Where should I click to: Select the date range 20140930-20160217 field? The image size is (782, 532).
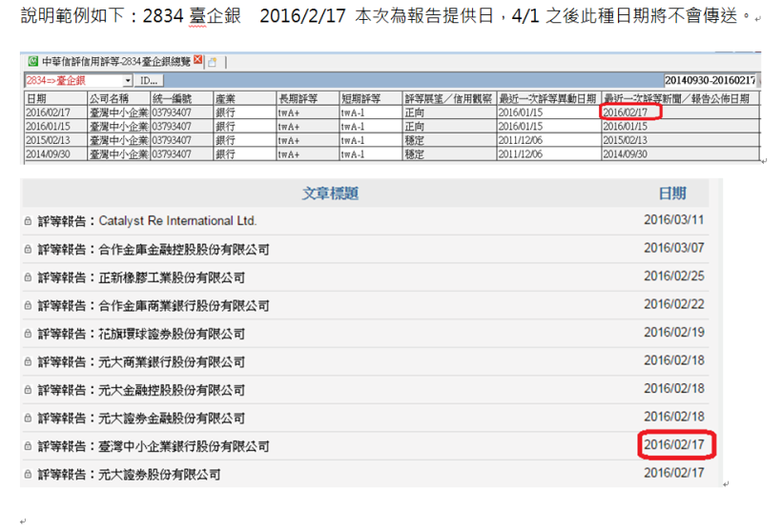[x=710, y=80]
